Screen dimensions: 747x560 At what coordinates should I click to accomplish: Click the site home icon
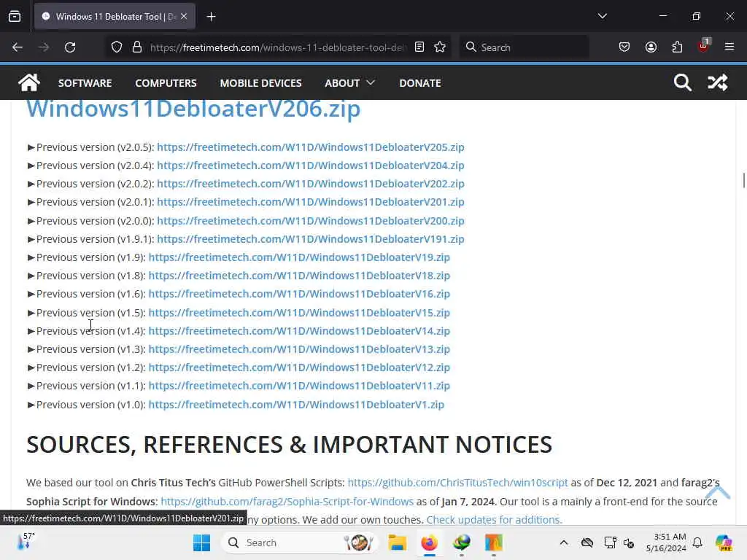[29, 82]
